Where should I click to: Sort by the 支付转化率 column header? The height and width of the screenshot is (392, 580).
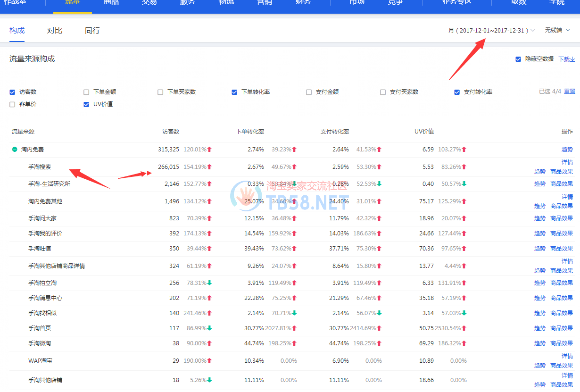tap(335, 132)
